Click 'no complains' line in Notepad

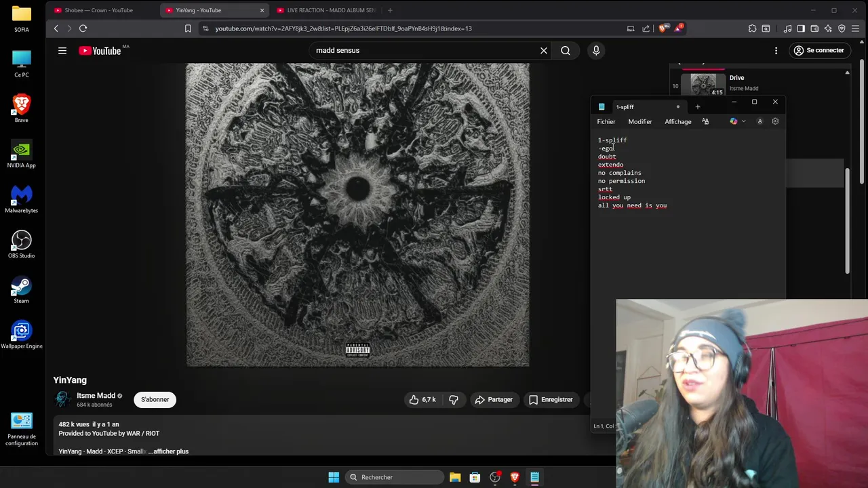tap(619, 173)
